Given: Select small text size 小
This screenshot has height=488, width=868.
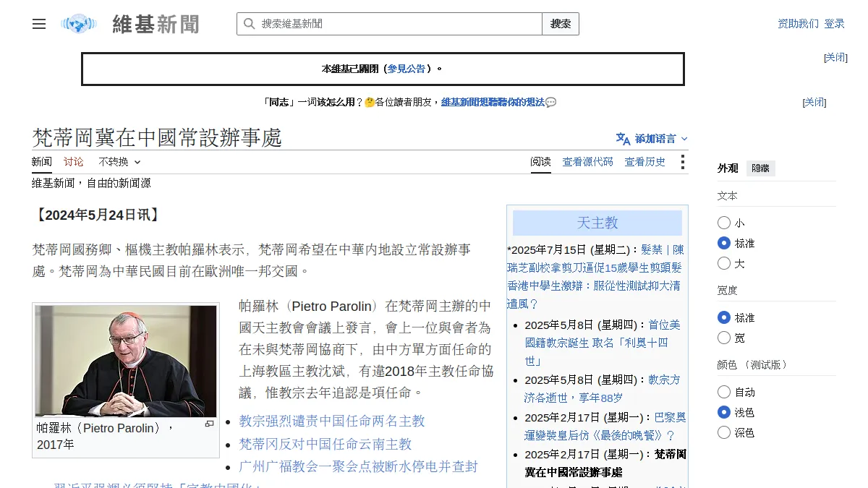Looking at the screenshot, I should tap(724, 223).
